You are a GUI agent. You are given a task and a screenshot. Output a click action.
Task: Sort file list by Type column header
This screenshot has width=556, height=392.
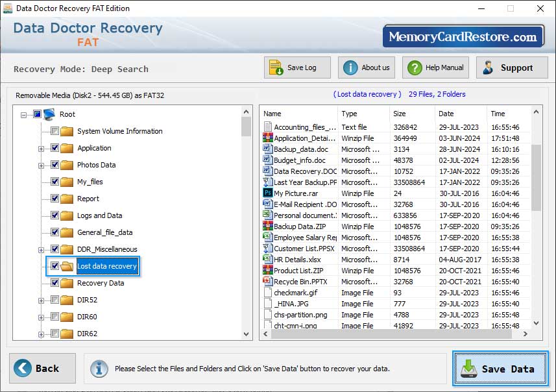tap(363, 114)
